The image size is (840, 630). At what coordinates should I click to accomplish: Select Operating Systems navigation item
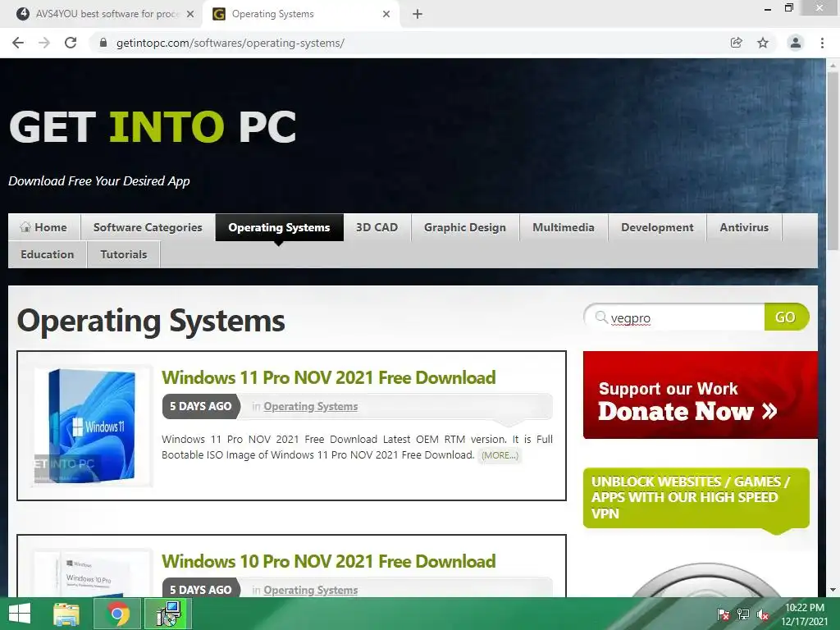coord(279,227)
